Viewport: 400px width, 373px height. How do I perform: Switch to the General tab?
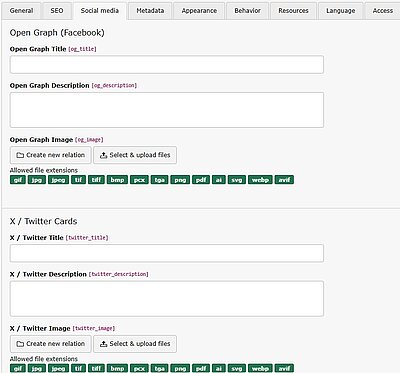[x=21, y=11]
